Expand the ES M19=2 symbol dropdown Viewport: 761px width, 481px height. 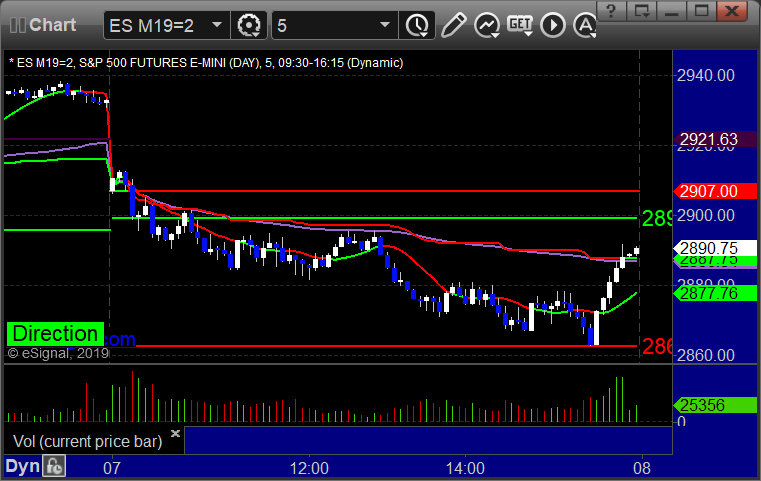[217, 25]
